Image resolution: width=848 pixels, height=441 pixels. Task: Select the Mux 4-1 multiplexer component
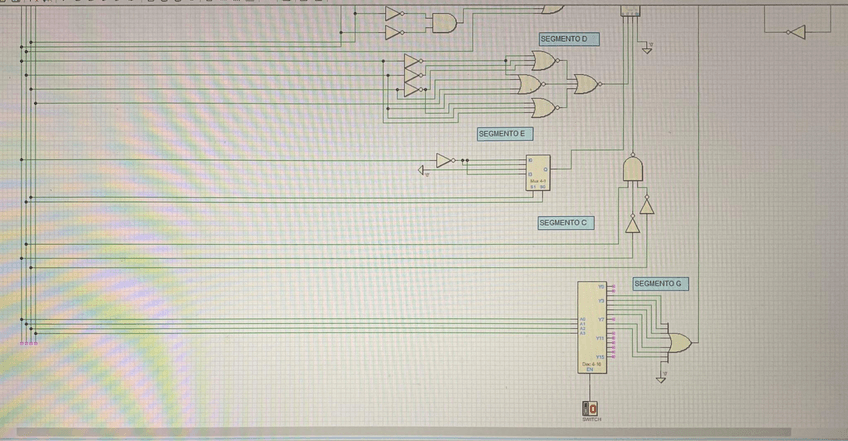[x=538, y=173]
